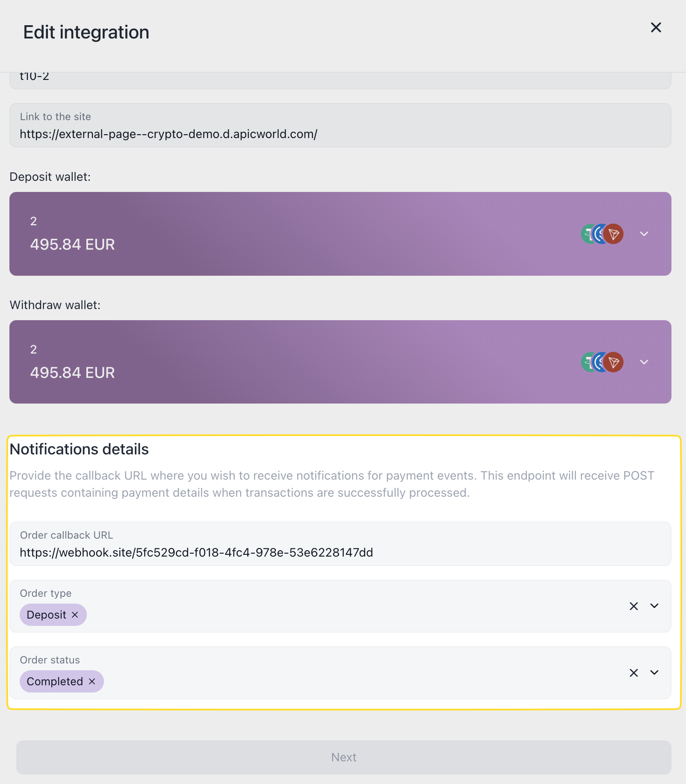686x784 pixels.
Task: Select the Withdraw wallet 495.84 EUR card
Action: (299, 362)
